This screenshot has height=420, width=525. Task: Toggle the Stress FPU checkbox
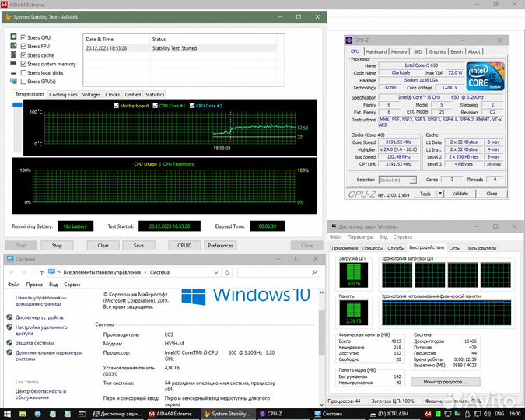[23, 46]
